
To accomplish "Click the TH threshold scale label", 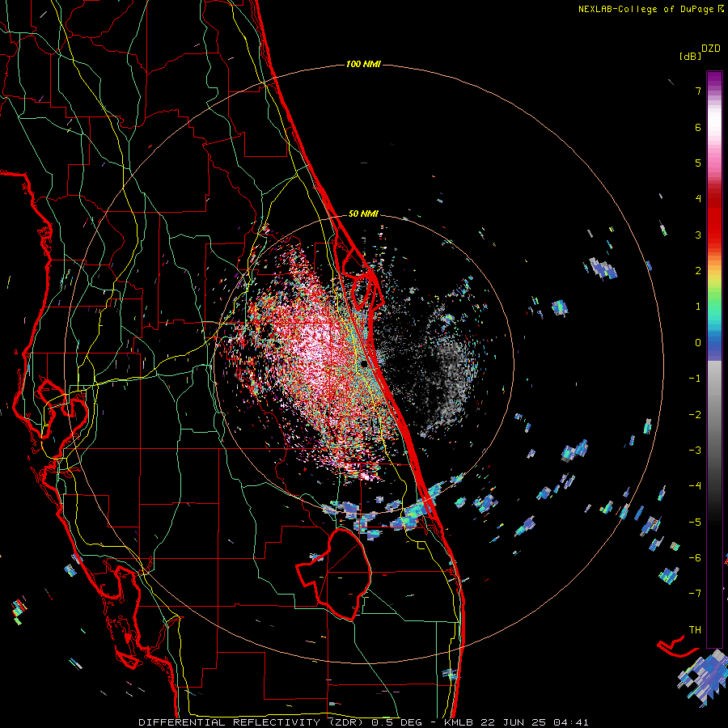I will click(695, 629).
